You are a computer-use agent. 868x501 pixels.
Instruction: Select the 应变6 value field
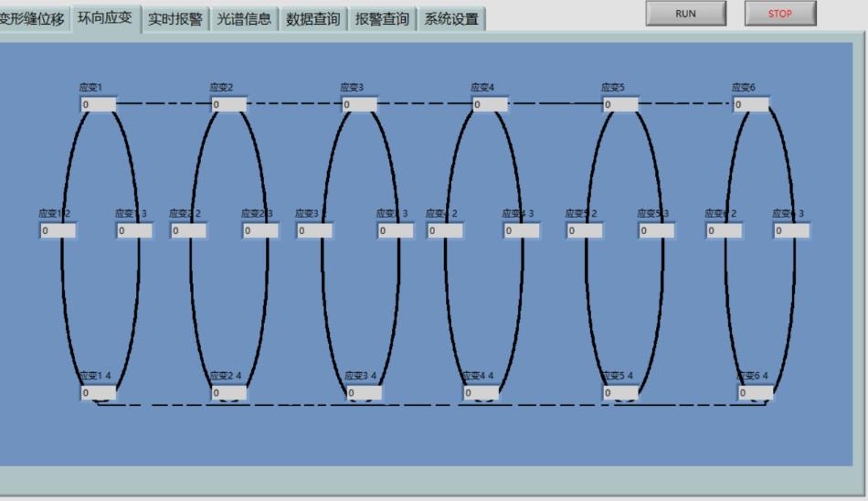tap(751, 105)
